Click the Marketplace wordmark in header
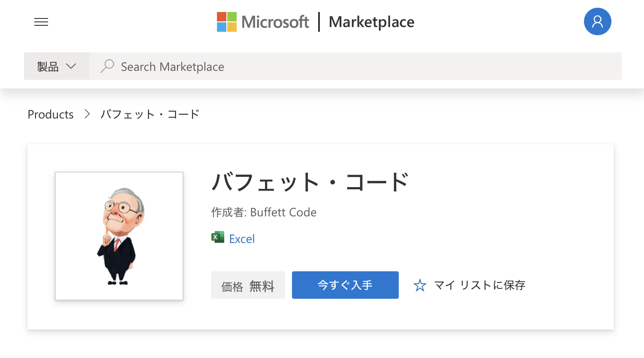The height and width of the screenshot is (358, 644). coord(371,22)
